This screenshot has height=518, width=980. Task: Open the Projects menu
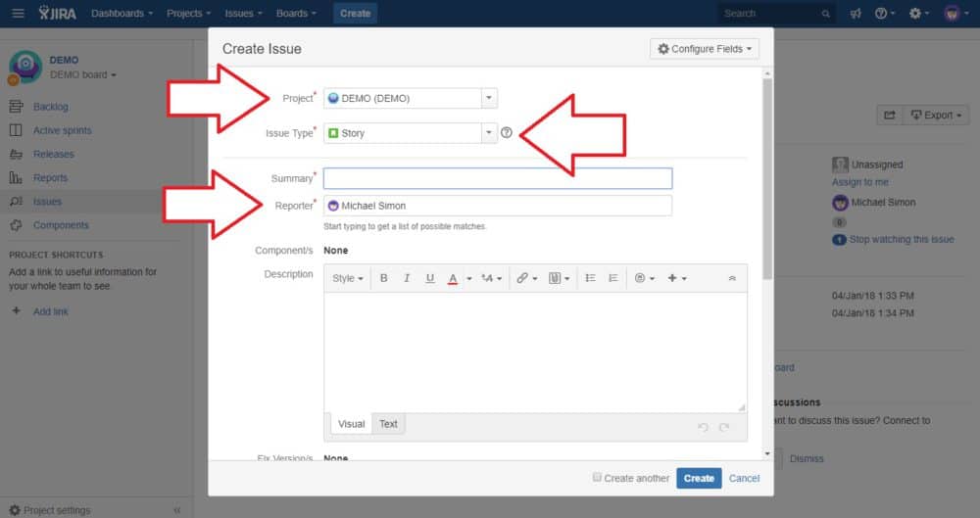click(188, 13)
